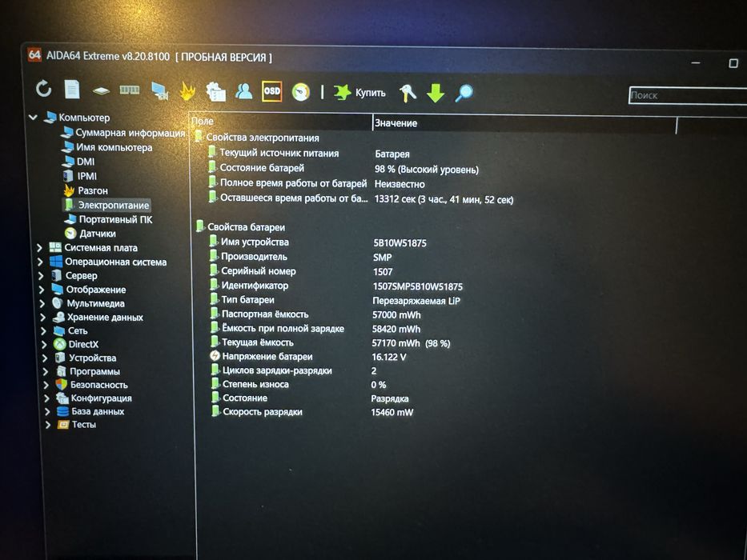Viewport: 747px width, 560px height.
Task: Toggle the OSD panel icon
Action: (x=272, y=91)
